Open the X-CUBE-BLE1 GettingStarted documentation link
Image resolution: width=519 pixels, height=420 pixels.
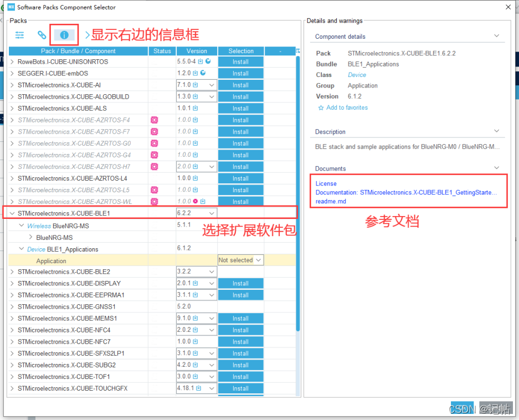[x=406, y=192]
